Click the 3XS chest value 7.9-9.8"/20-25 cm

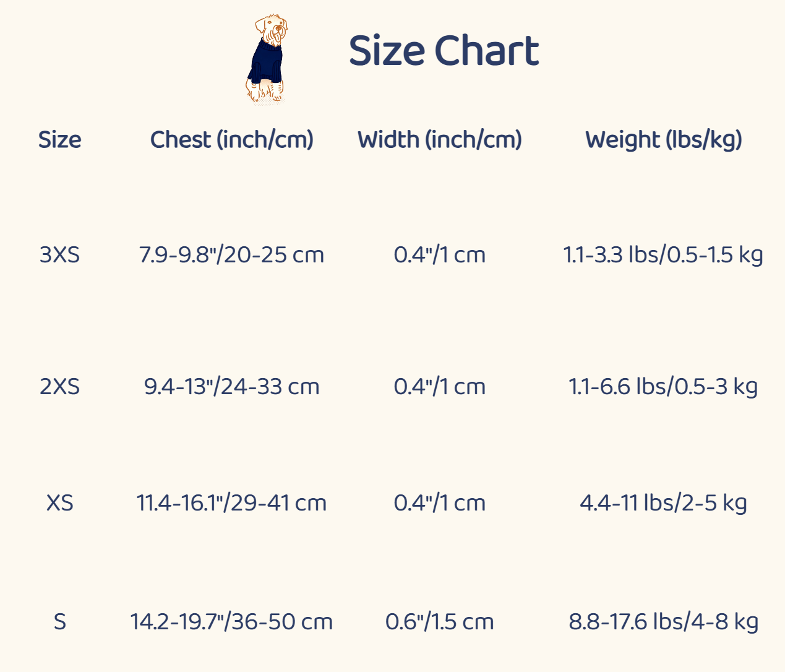click(232, 255)
